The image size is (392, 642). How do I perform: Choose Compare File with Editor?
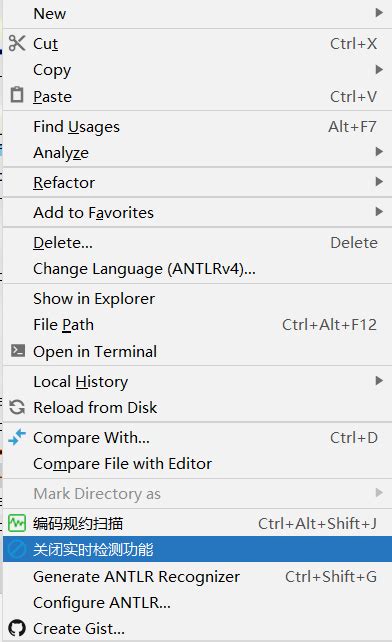(x=197, y=463)
